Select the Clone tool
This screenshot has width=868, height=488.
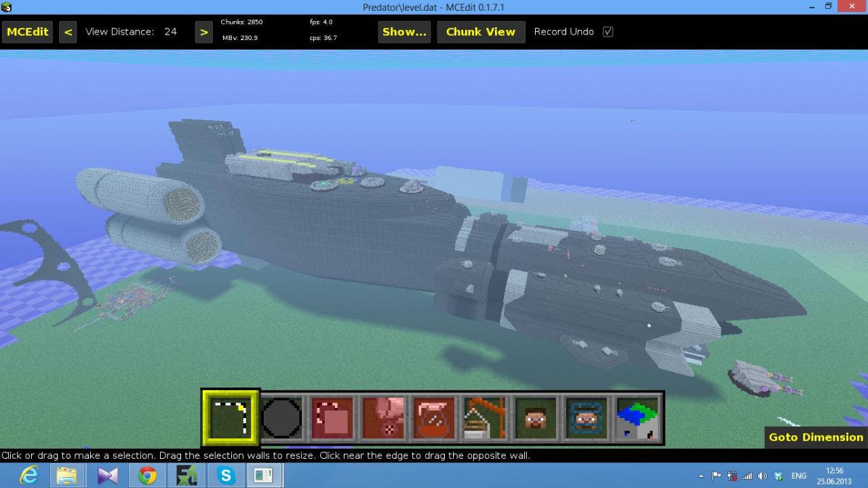[332, 417]
